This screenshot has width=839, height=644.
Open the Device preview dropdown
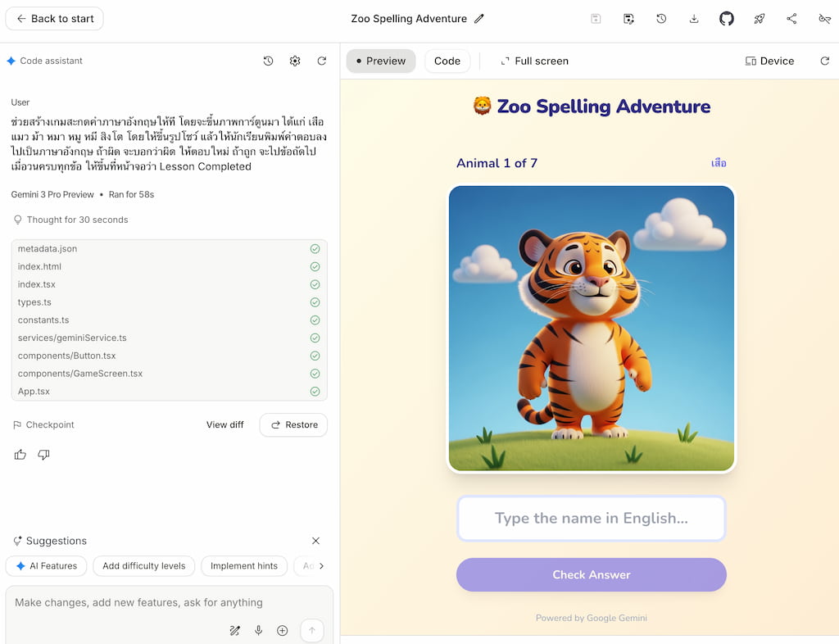coord(769,61)
